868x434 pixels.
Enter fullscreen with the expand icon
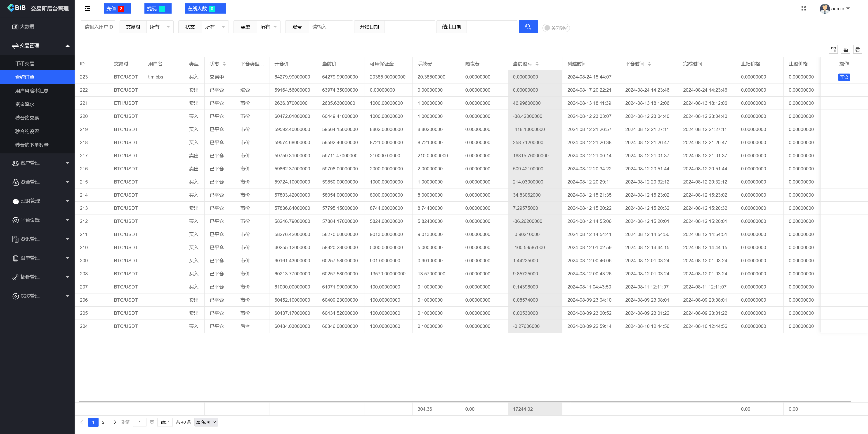point(803,9)
